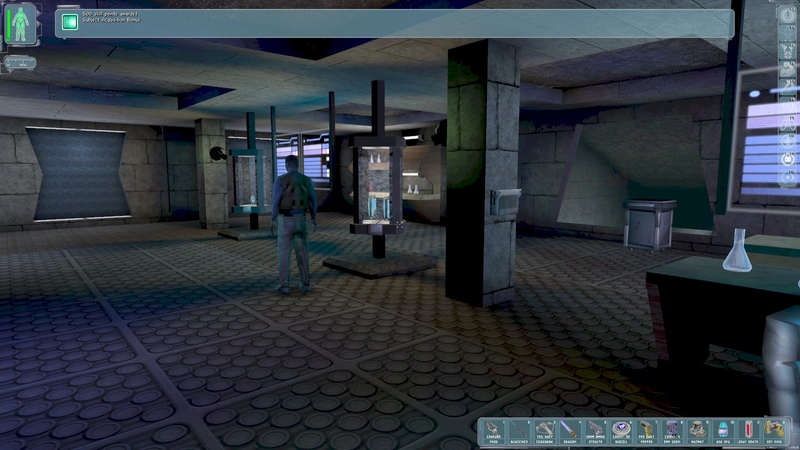Click the green log icon beside the message
Screen dimensions: 800x450
click(x=70, y=21)
